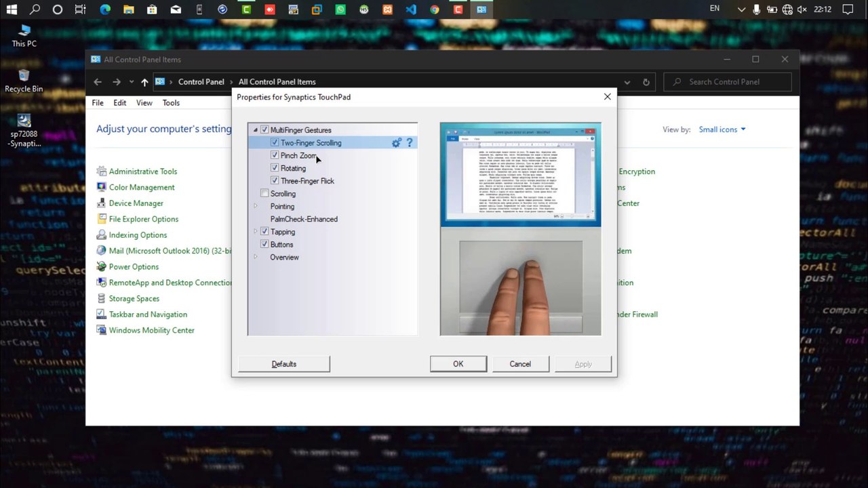Open File Explorer from the taskbar

[128, 9]
